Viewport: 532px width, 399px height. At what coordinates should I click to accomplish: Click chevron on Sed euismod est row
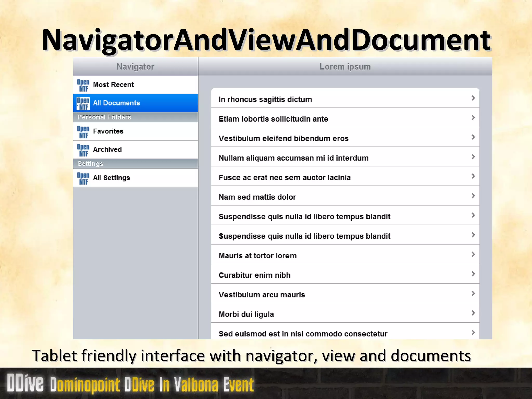[473, 332]
